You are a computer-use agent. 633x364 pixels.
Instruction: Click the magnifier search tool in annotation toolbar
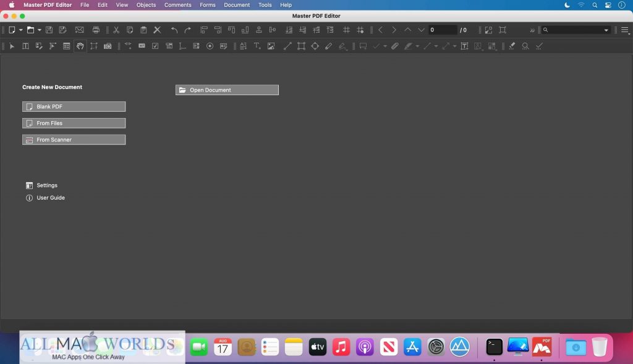525,46
